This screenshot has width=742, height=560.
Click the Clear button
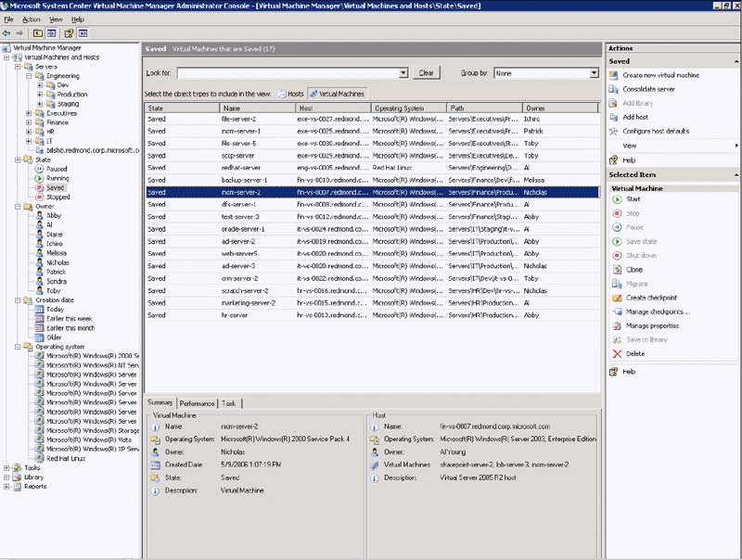pyautogui.click(x=426, y=72)
